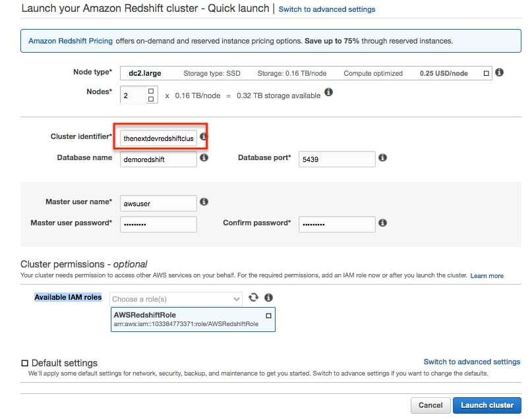Focus the Master user password field

158,225
